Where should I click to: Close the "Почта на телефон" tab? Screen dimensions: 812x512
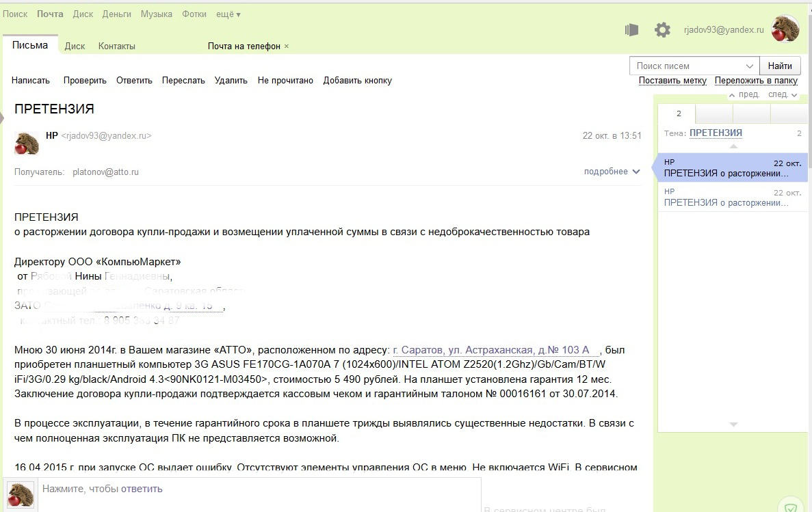[287, 46]
